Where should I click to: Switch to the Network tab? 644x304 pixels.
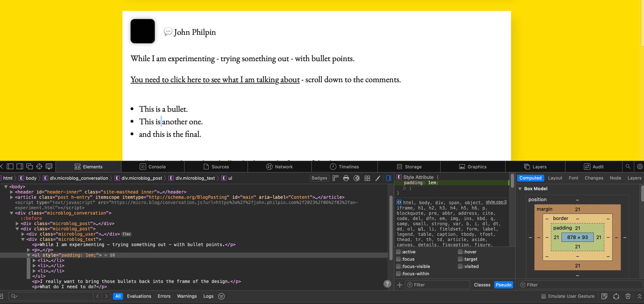[x=279, y=167]
